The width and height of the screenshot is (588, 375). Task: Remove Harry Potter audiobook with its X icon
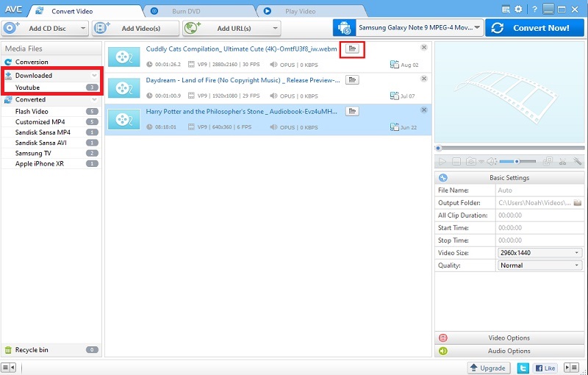point(424,110)
